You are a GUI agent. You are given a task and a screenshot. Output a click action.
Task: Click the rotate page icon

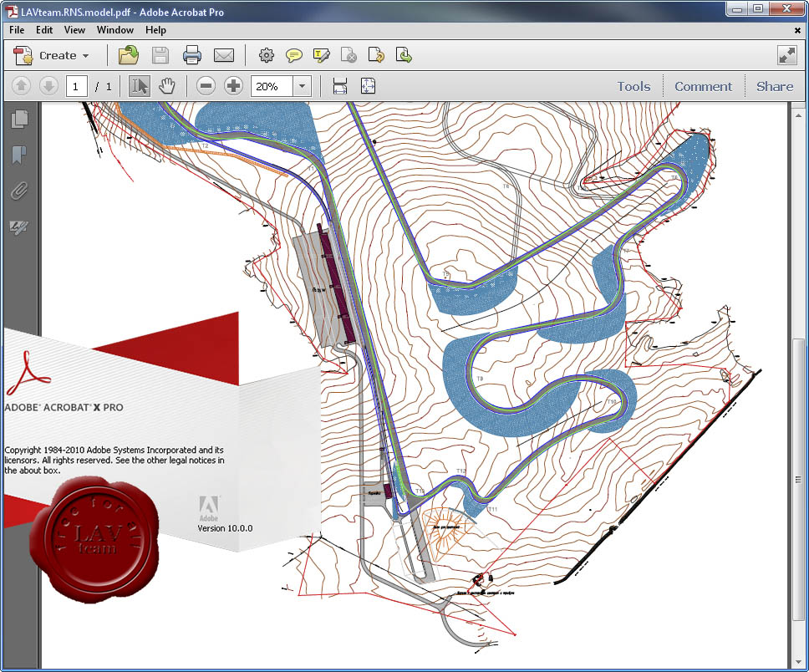(376, 55)
